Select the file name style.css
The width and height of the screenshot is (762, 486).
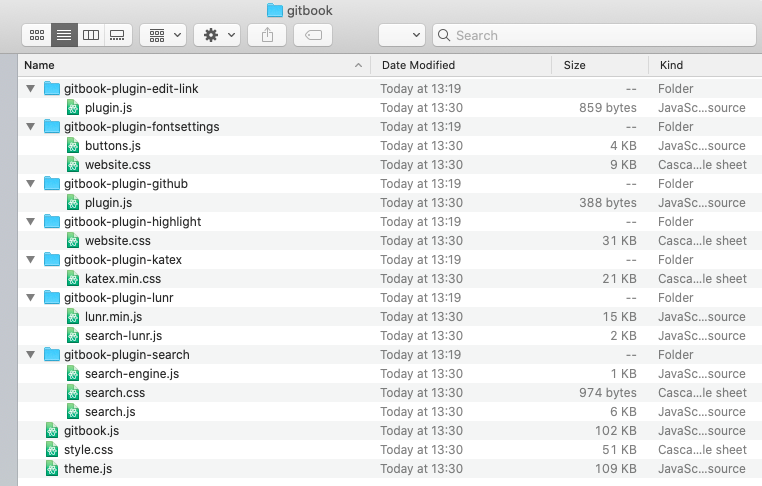pos(88,450)
